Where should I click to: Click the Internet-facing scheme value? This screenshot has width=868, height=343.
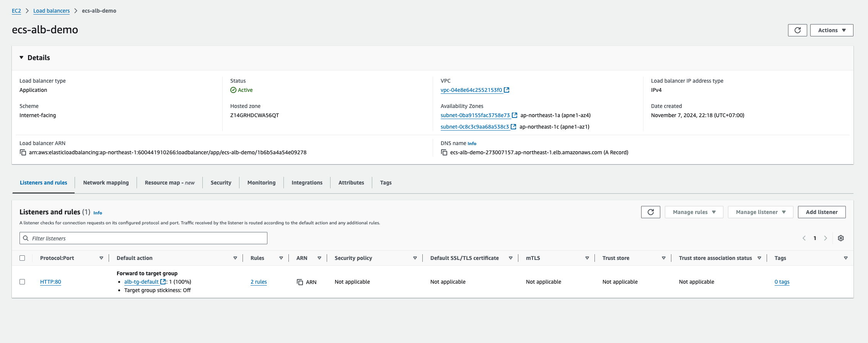(37, 115)
